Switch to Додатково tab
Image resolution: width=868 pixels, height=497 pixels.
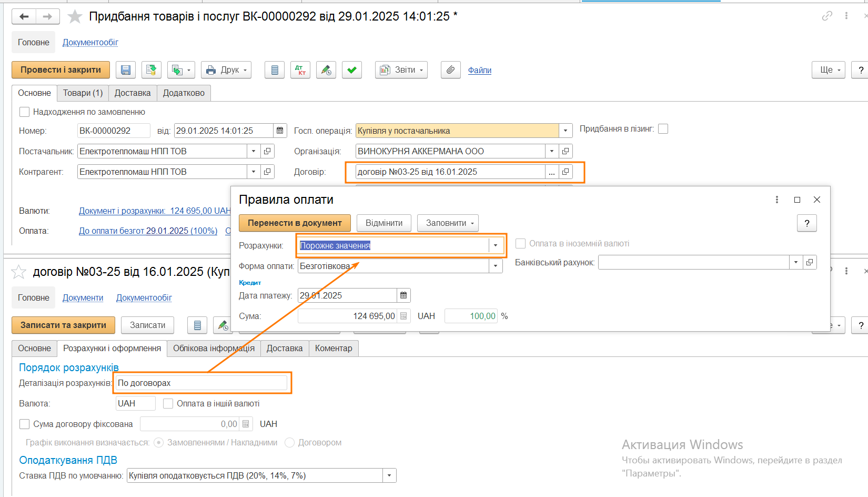[x=184, y=93]
